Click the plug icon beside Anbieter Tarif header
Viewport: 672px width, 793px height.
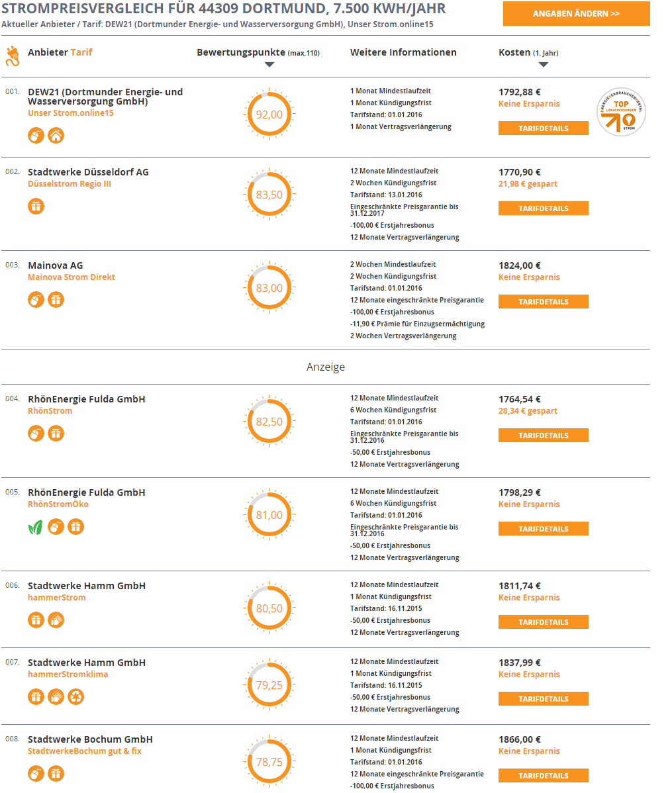12,56
